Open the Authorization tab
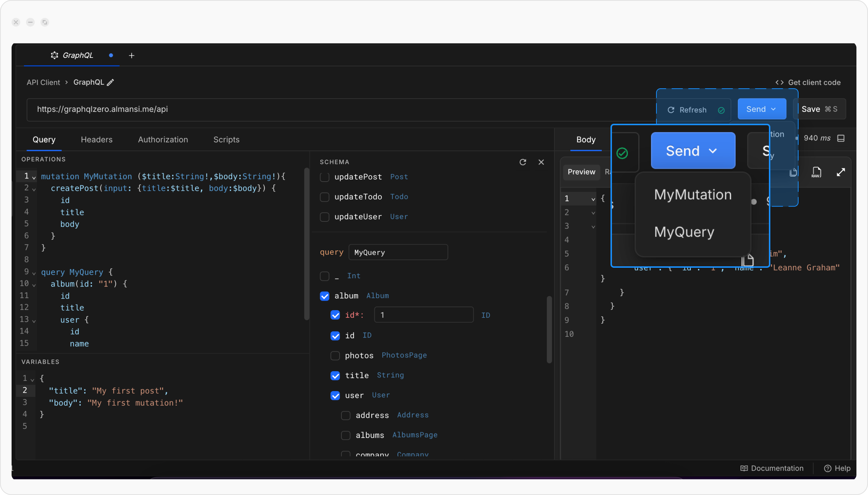 163,140
